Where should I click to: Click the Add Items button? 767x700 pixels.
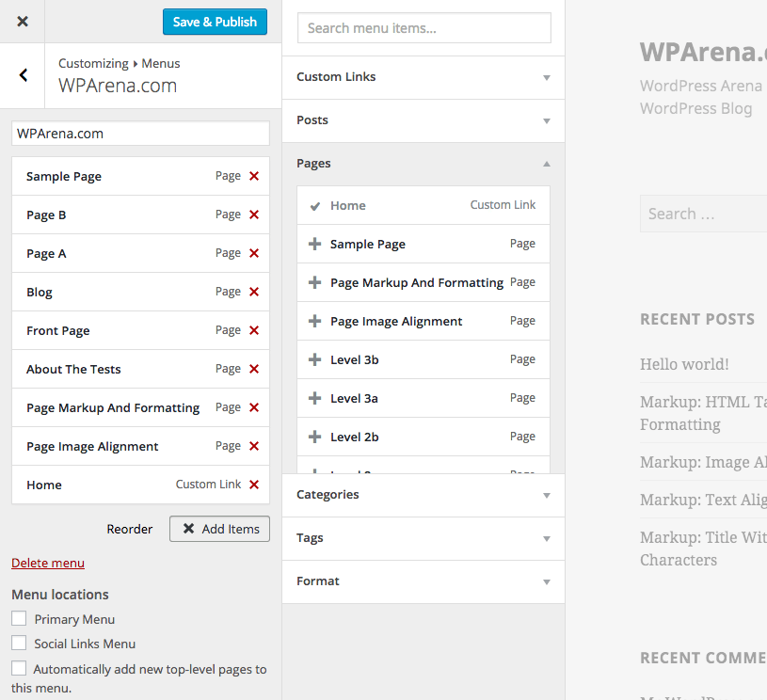click(x=219, y=529)
